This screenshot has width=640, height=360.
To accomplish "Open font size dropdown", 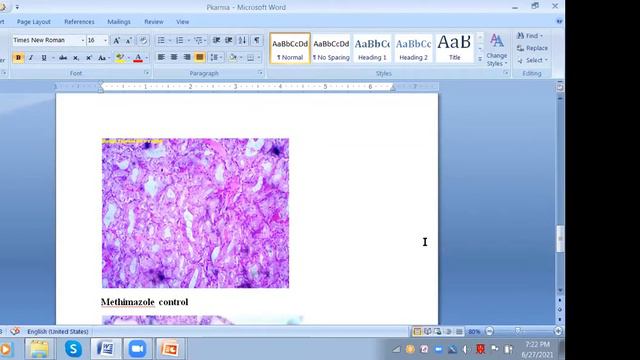I will tap(105, 40).
